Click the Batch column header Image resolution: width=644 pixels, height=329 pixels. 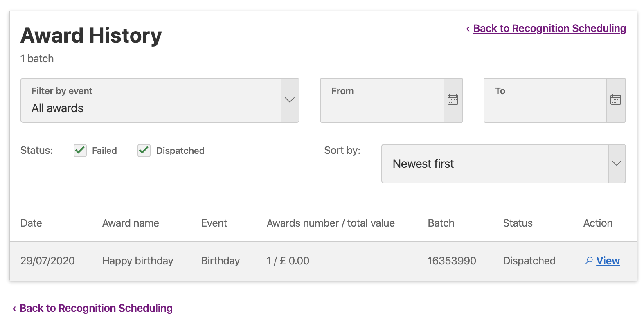coord(441,223)
